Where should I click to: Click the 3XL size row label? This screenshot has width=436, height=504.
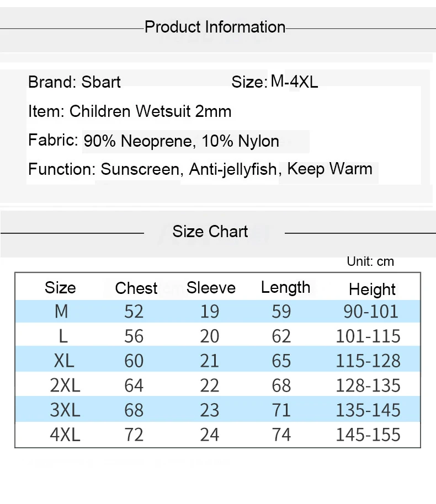click(x=65, y=410)
